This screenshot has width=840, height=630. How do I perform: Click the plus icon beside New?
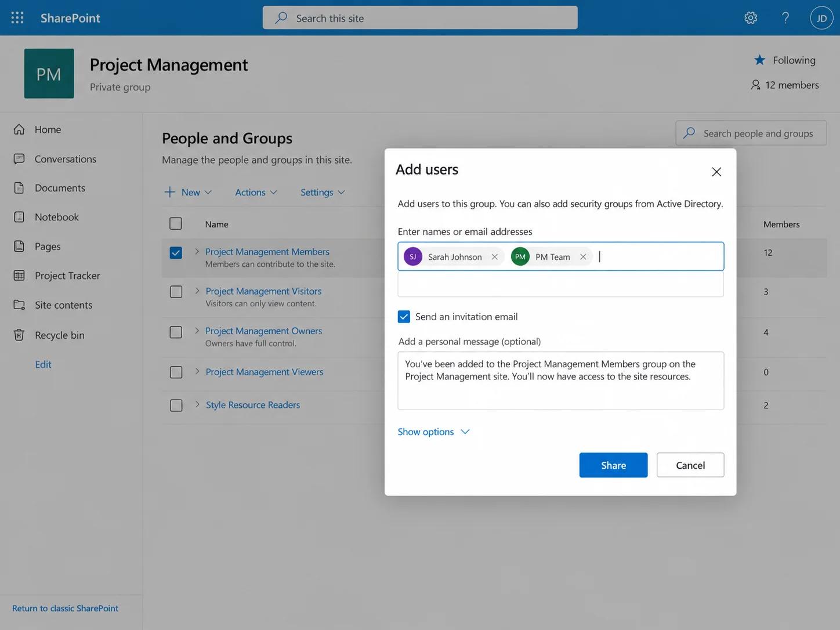(169, 192)
